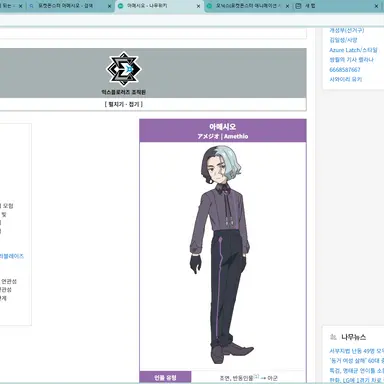
Task: Close the 포켓몬스터 애니메이션 tab
Action: (x=287, y=6)
